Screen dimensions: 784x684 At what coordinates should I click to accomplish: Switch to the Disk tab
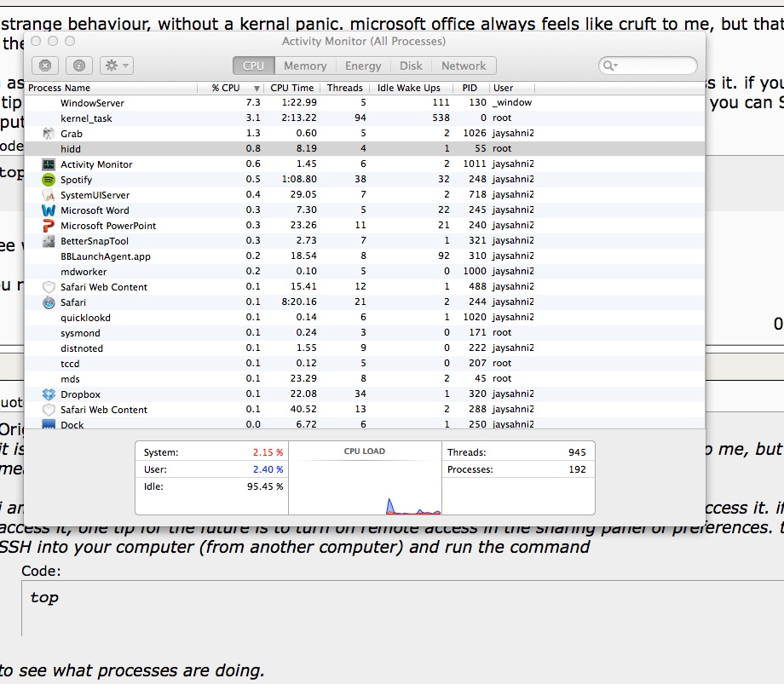coord(411,66)
